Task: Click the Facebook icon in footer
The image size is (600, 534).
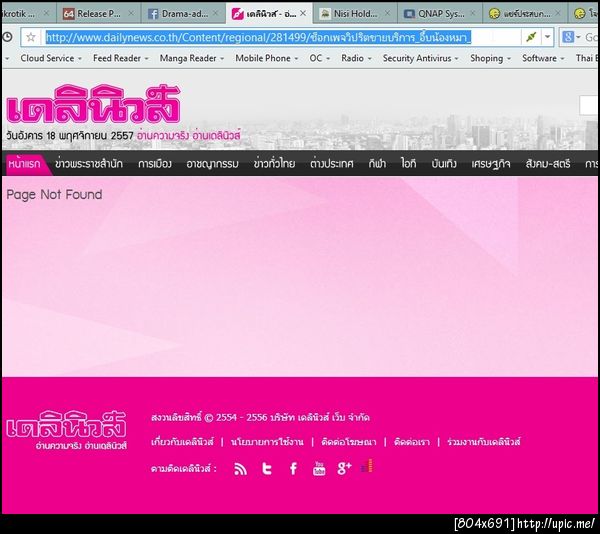Action: 293,469
